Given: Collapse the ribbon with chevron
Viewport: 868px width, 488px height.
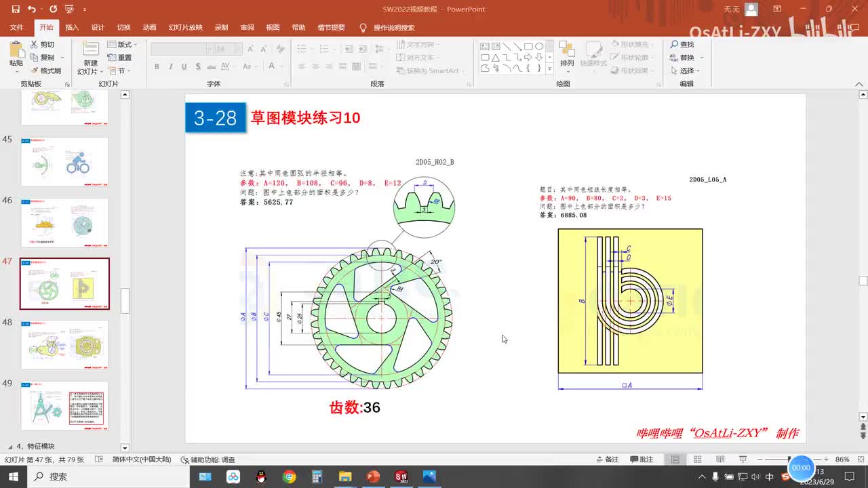Looking at the screenshot, I should (x=858, y=84).
